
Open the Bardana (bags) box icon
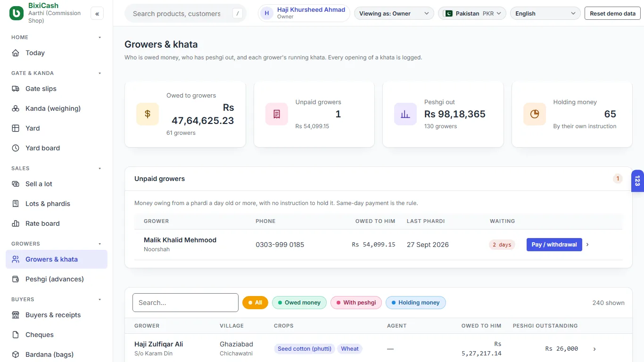pyautogui.click(x=16, y=354)
